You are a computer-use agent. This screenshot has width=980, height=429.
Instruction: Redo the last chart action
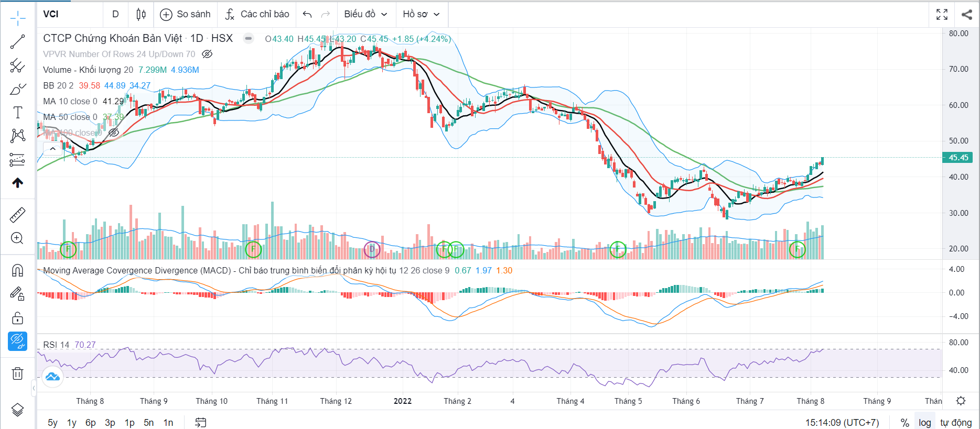coord(326,14)
